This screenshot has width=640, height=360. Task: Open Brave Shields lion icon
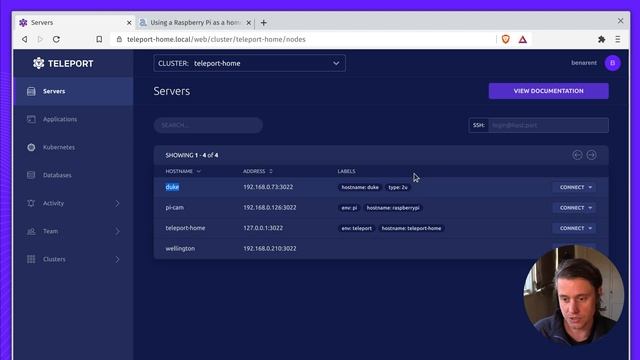click(x=506, y=39)
